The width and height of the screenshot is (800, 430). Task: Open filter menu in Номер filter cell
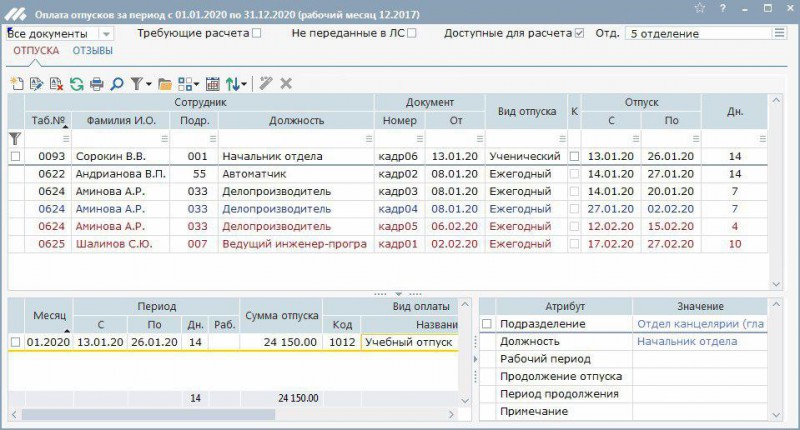pos(419,139)
